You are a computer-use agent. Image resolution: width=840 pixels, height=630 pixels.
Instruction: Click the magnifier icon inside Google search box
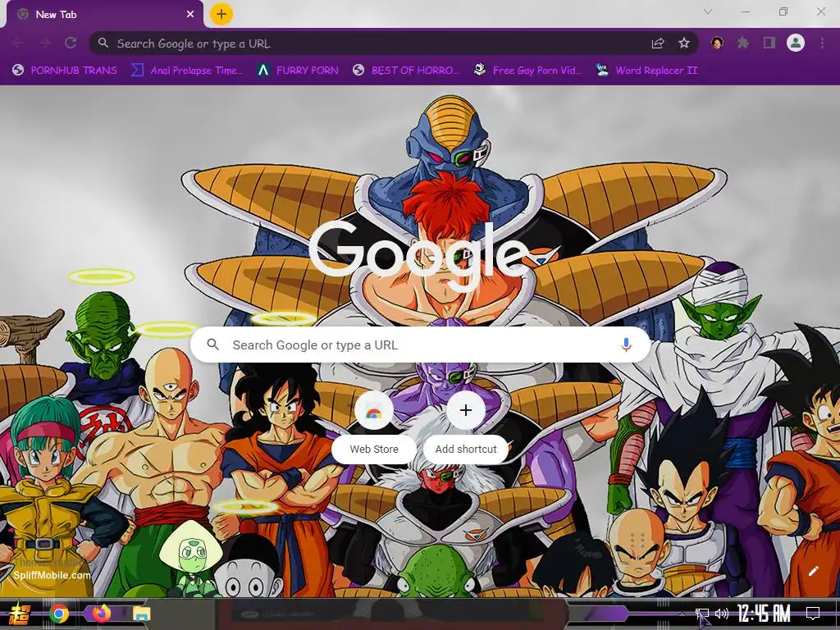click(212, 345)
